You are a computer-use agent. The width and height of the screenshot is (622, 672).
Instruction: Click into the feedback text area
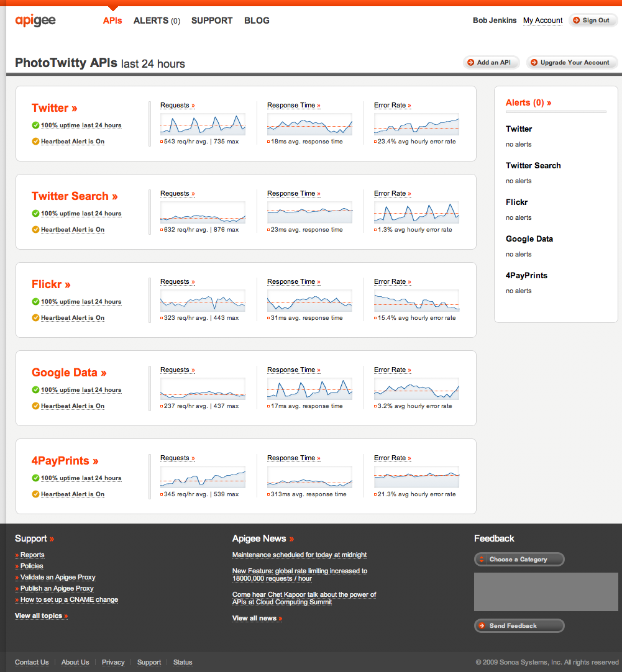click(x=546, y=592)
